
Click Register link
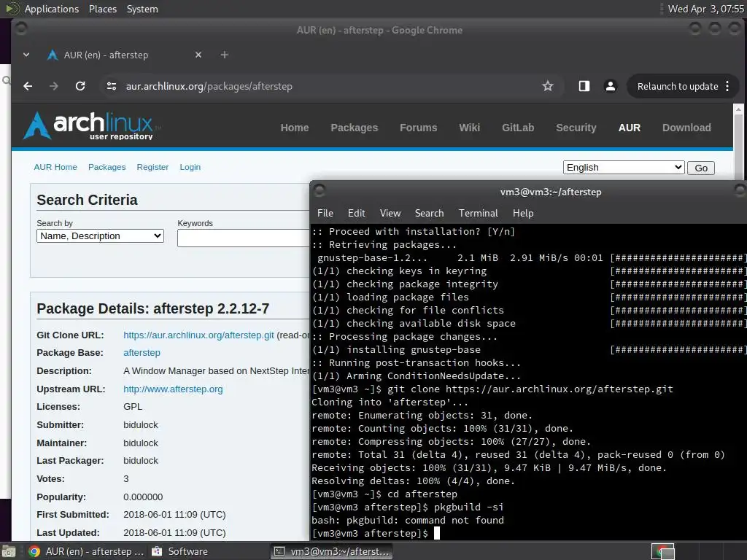(152, 167)
